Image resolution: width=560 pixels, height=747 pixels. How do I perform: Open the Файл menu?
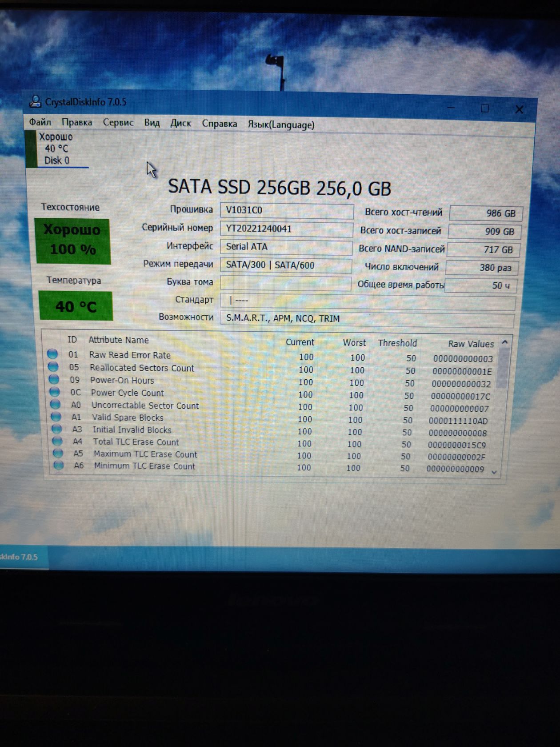[40, 122]
